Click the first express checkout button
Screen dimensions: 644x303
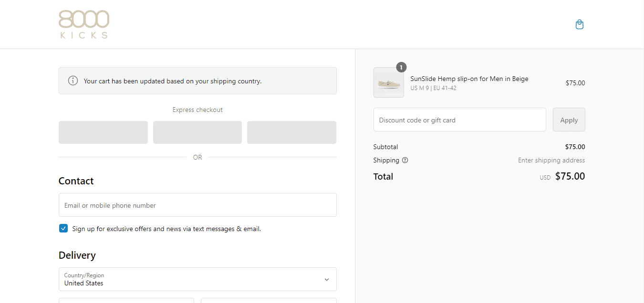point(103,132)
